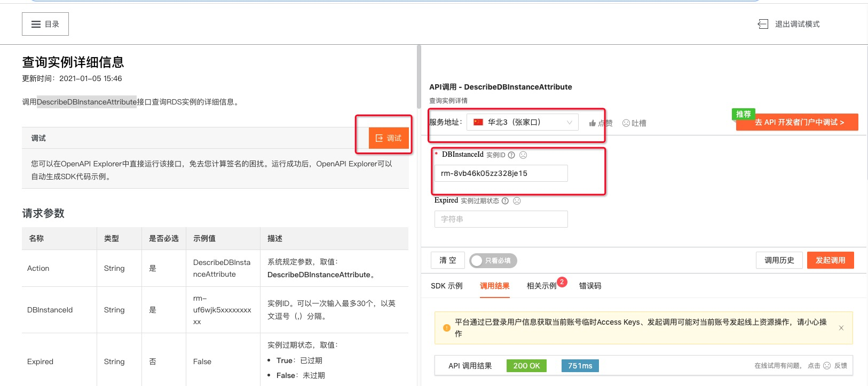The width and height of the screenshot is (868, 386).
Task: Click the 吐槽 sad-face icon
Action: tap(626, 123)
